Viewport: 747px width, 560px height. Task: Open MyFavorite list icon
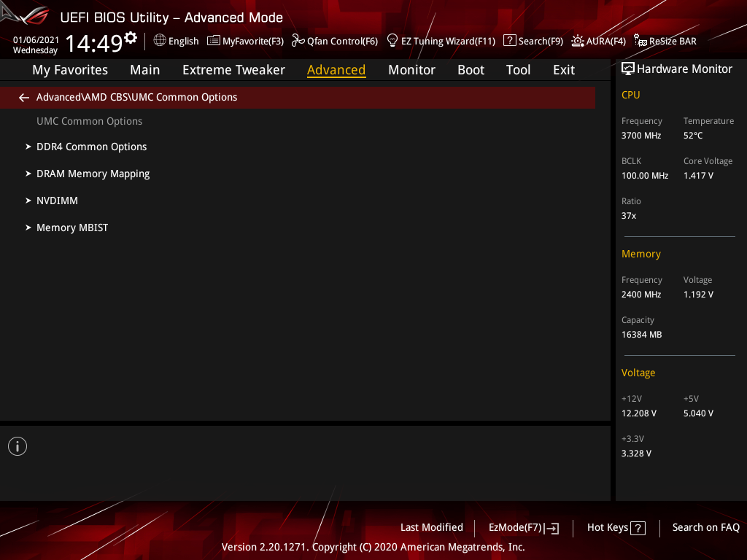click(x=214, y=41)
